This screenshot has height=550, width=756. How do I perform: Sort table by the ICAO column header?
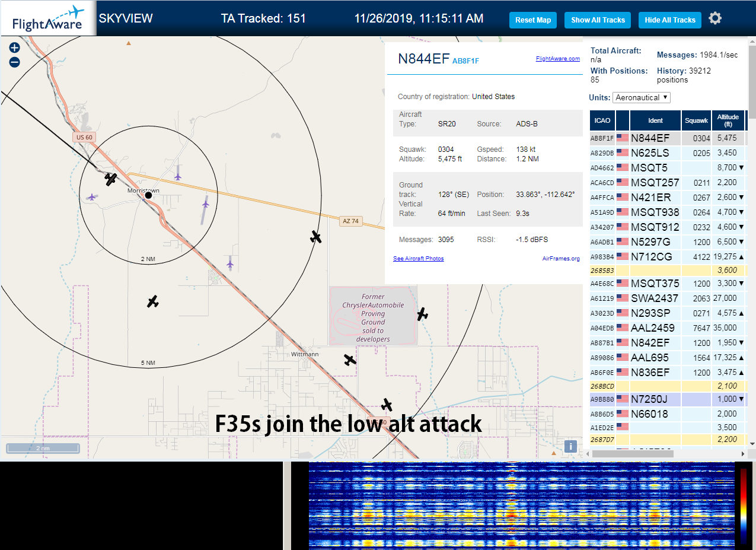click(602, 120)
